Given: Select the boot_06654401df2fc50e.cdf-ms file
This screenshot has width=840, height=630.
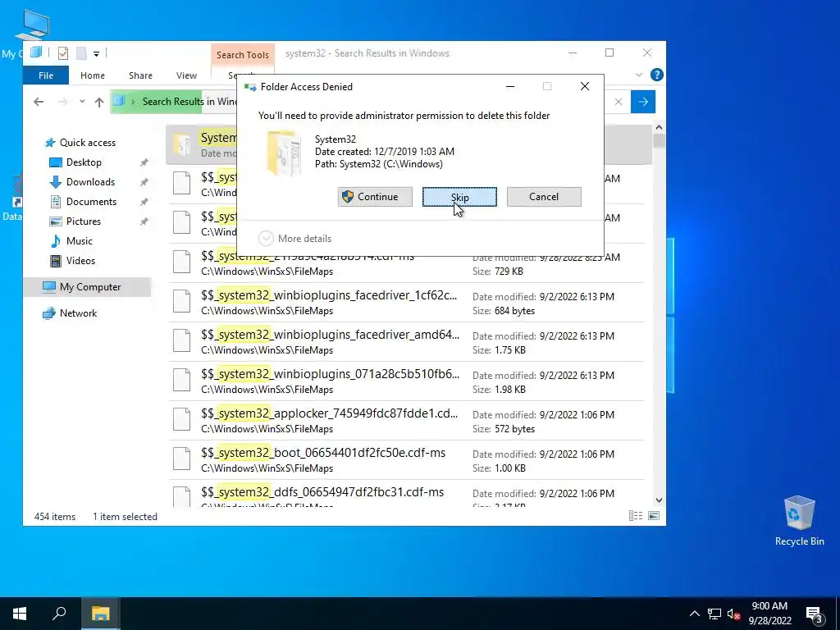Looking at the screenshot, I should click(x=407, y=460).
